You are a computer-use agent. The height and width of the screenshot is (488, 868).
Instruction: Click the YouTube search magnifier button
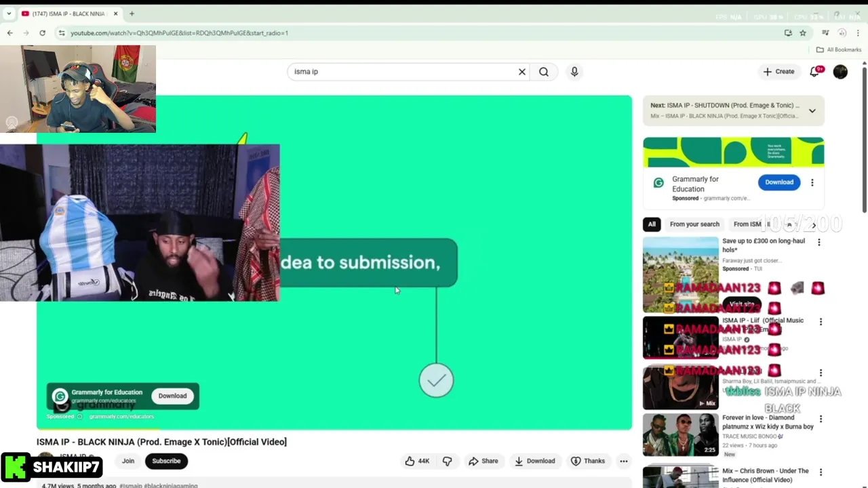click(x=544, y=72)
